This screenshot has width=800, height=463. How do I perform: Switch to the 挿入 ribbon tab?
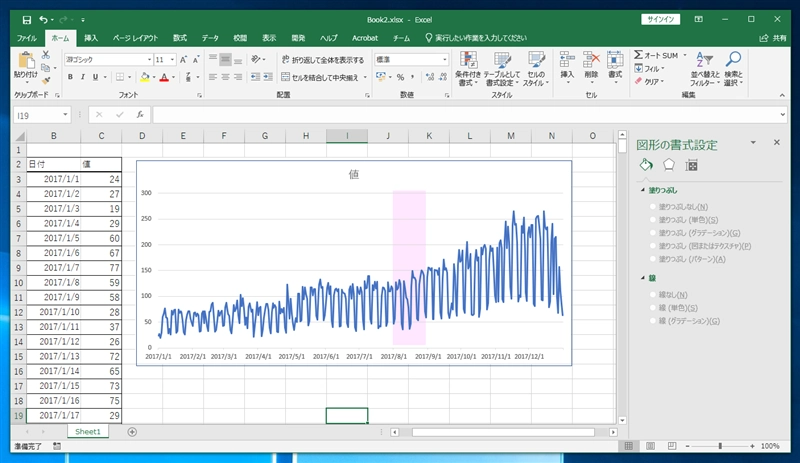[x=91, y=38]
